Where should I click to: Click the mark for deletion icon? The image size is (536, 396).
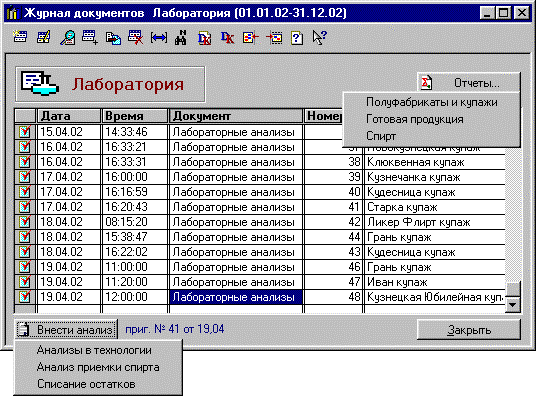point(135,37)
